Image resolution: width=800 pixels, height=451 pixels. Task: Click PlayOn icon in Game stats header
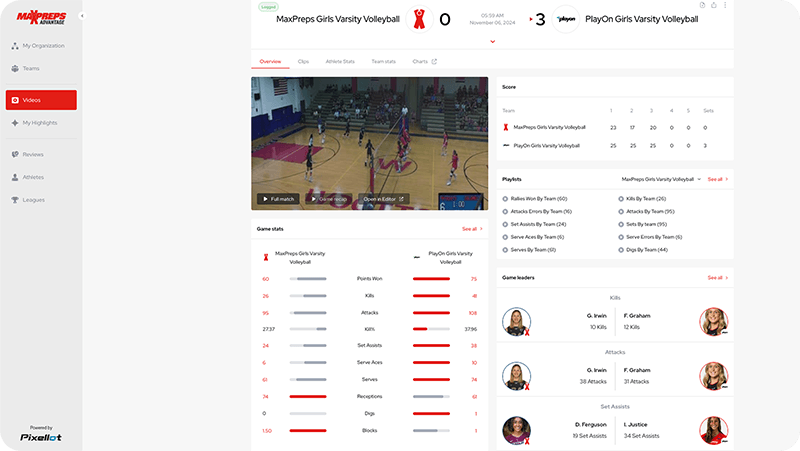[417, 258]
